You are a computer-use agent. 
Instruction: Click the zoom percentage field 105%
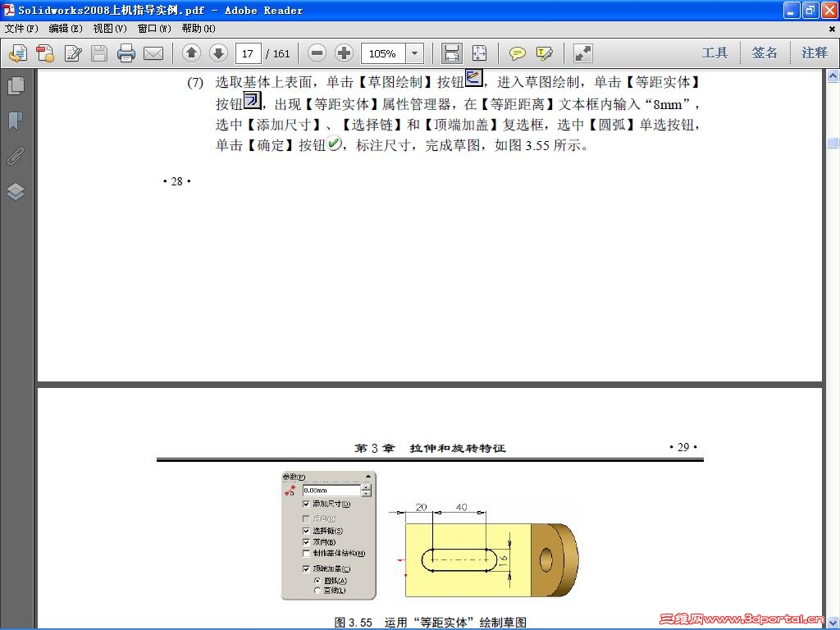point(384,53)
